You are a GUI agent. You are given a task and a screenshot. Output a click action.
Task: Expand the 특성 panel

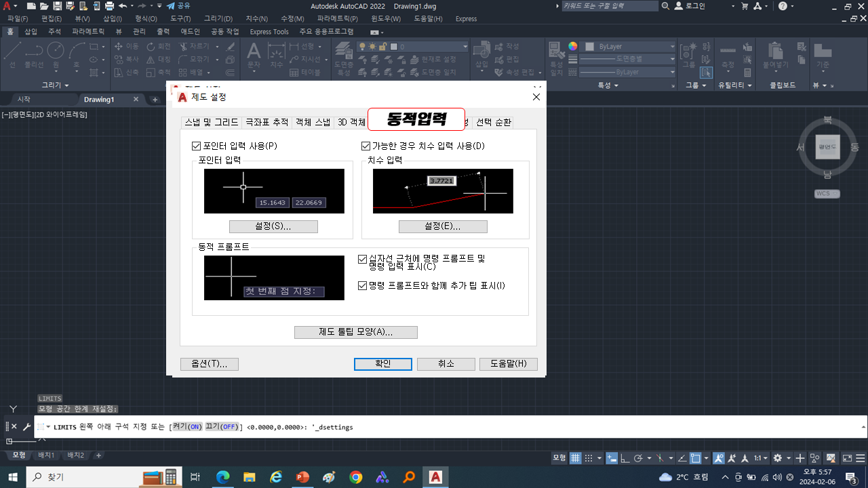[x=608, y=85]
